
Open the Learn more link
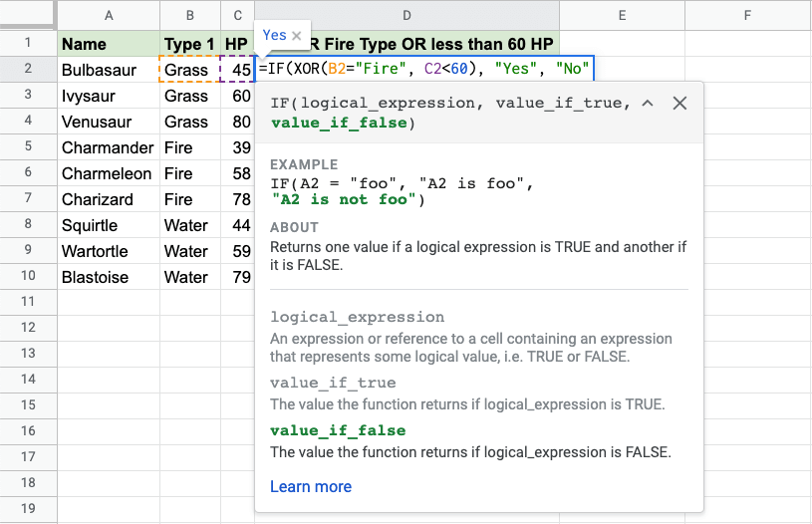pos(310,486)
